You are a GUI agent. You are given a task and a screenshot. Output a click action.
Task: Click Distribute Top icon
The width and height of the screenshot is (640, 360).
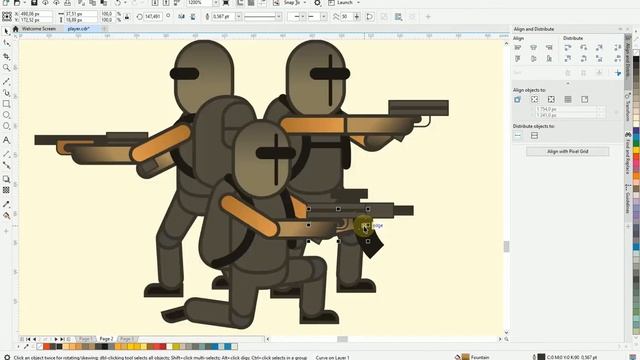pos(568,59)
